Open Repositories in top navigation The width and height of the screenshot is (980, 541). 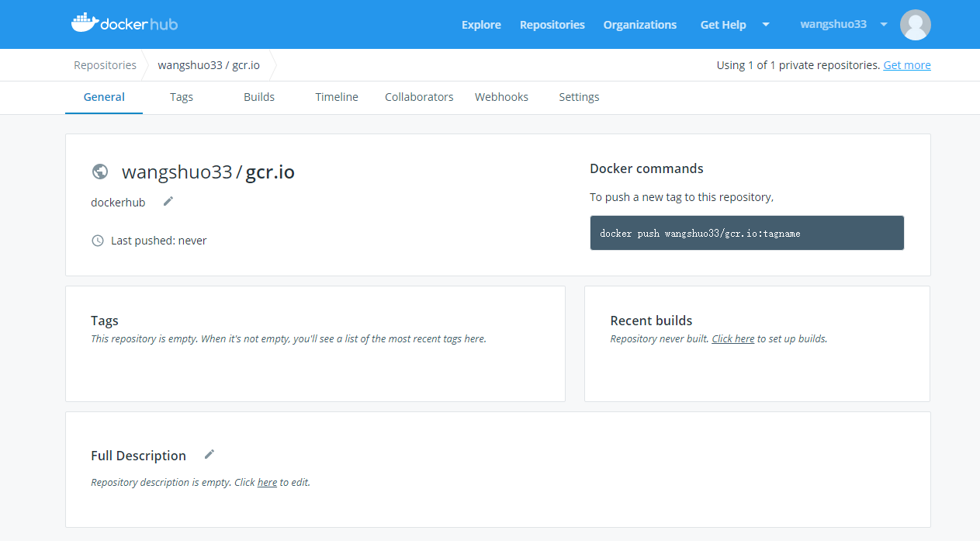tap(552, 25)
